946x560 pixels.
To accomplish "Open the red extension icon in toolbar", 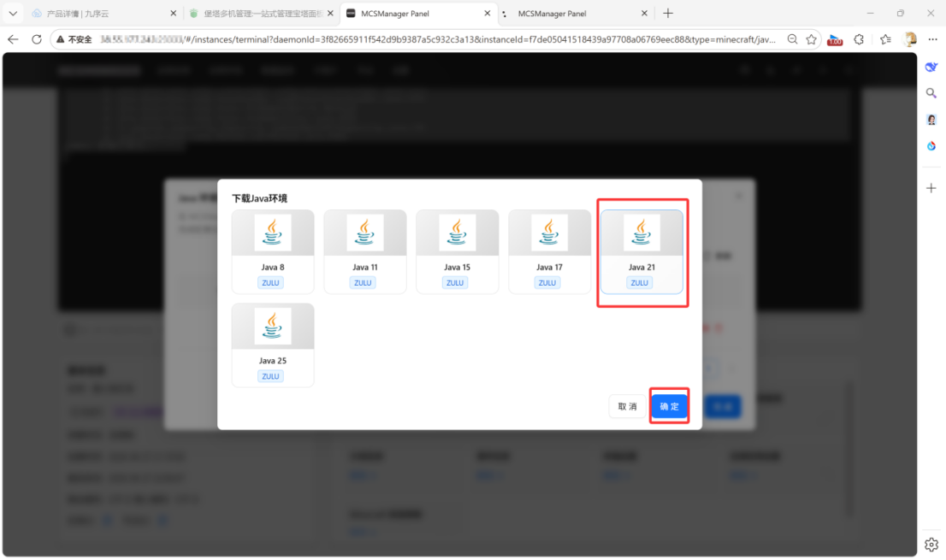I will click(835, 40).
